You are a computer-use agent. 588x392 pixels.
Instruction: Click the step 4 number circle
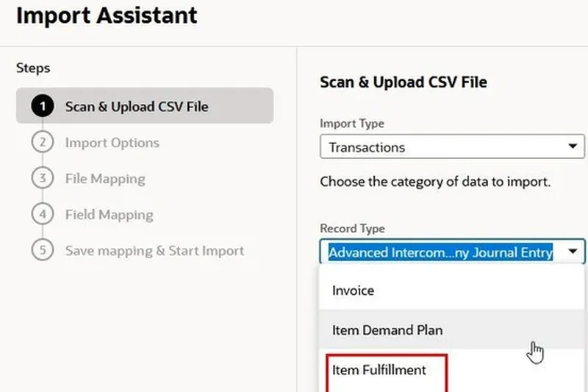click(x=42, y=215)
